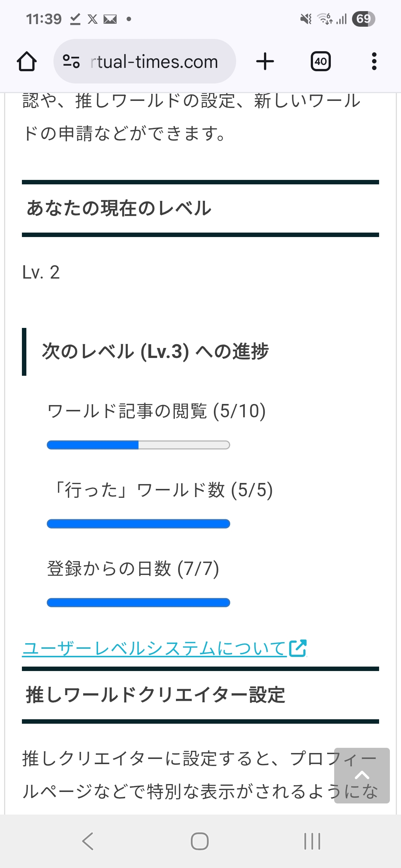Open the Android recent apps button

click(x=312, y=841)
